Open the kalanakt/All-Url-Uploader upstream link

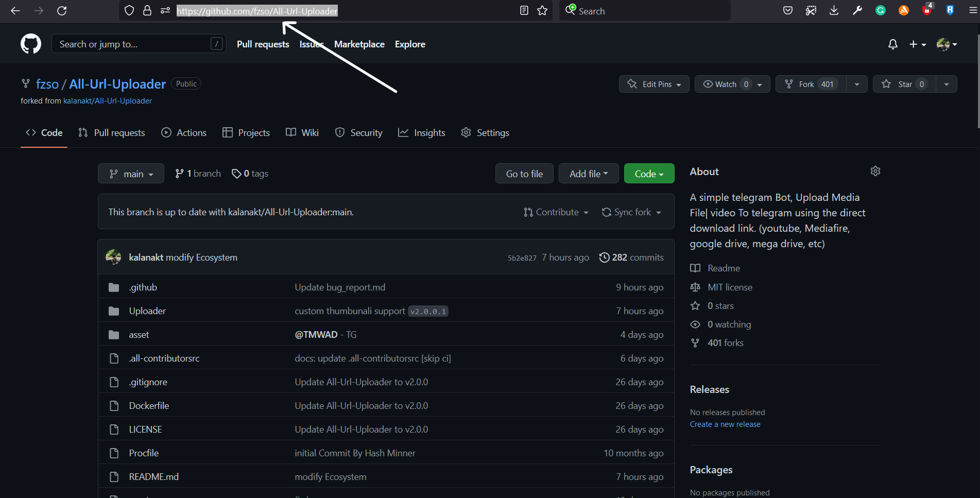tap(108, 101)
